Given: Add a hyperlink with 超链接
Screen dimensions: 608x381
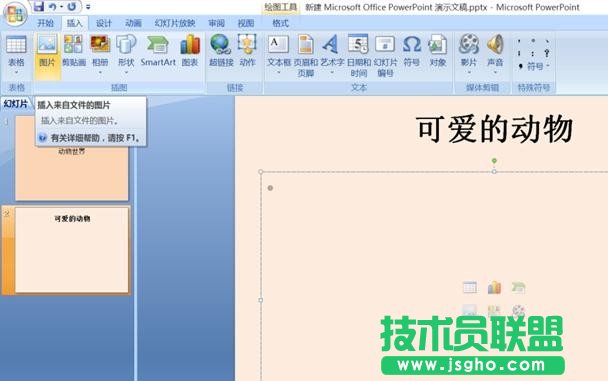Looking at the screenshot, I should [221, 50].
